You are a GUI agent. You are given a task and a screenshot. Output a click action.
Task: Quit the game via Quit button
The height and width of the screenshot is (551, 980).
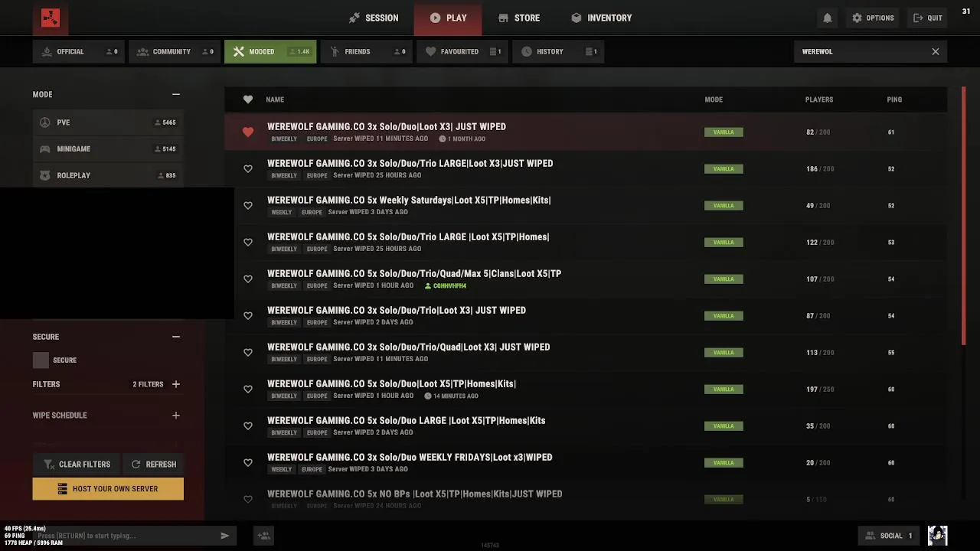(927, 18)
